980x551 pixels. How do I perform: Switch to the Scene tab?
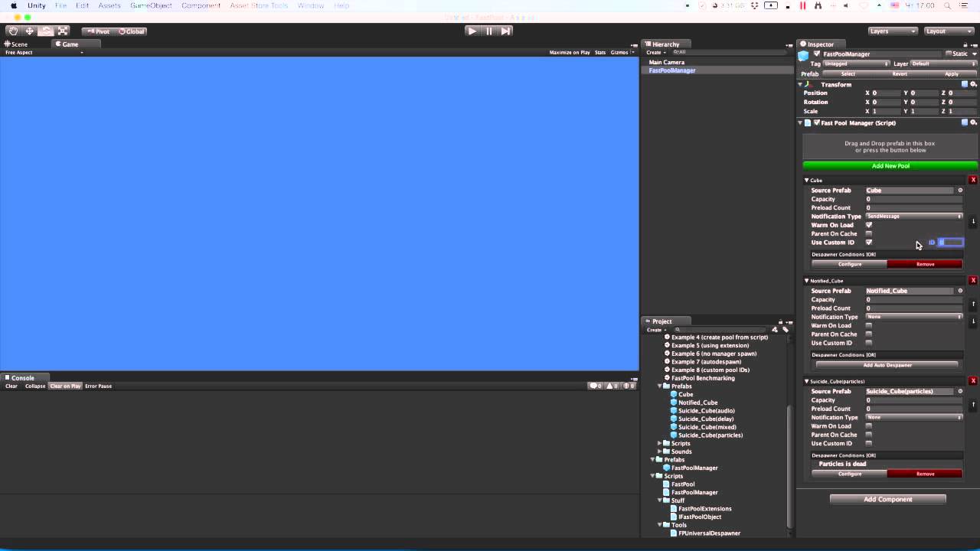pyautogui.click(x=16, y=44)
